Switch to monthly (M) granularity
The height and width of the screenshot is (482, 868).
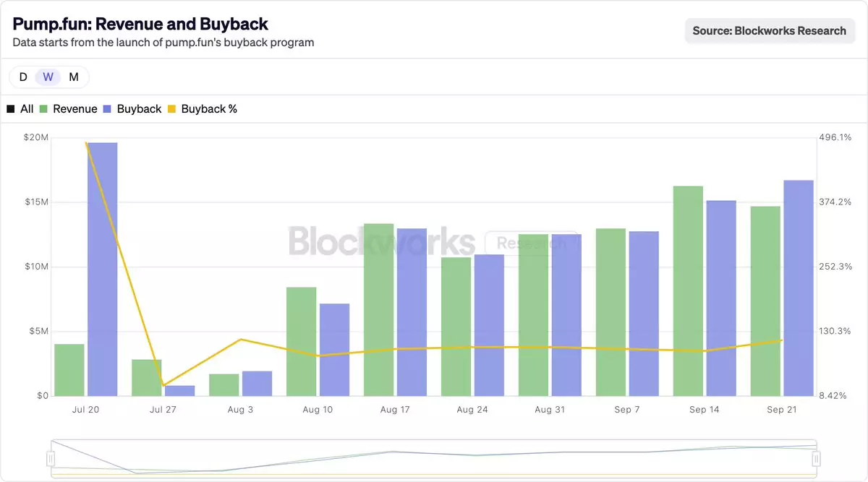pyautogui.click(x=74, y=77)
